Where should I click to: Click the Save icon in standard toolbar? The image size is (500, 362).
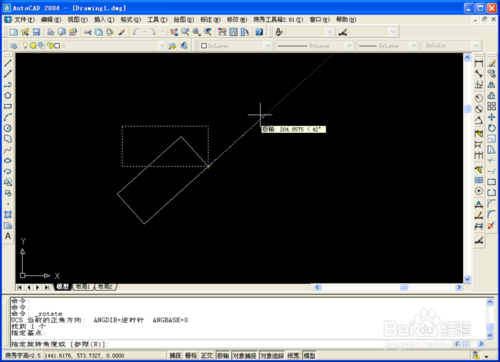36,32
